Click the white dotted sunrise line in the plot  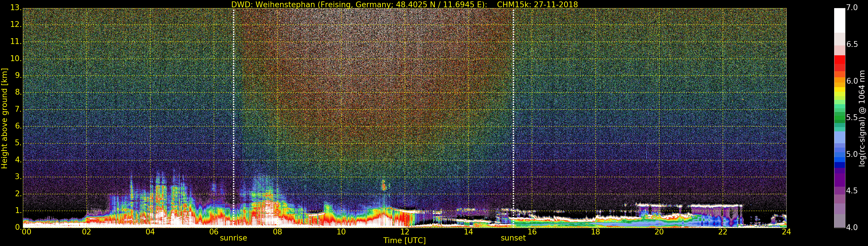(x=233, y=101)
